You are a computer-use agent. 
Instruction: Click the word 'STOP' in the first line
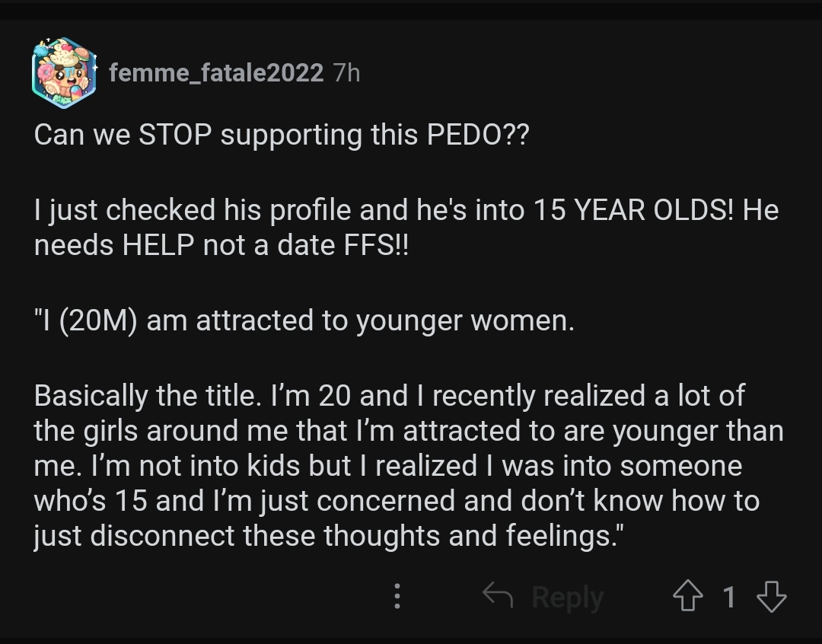tap(175, 135)
